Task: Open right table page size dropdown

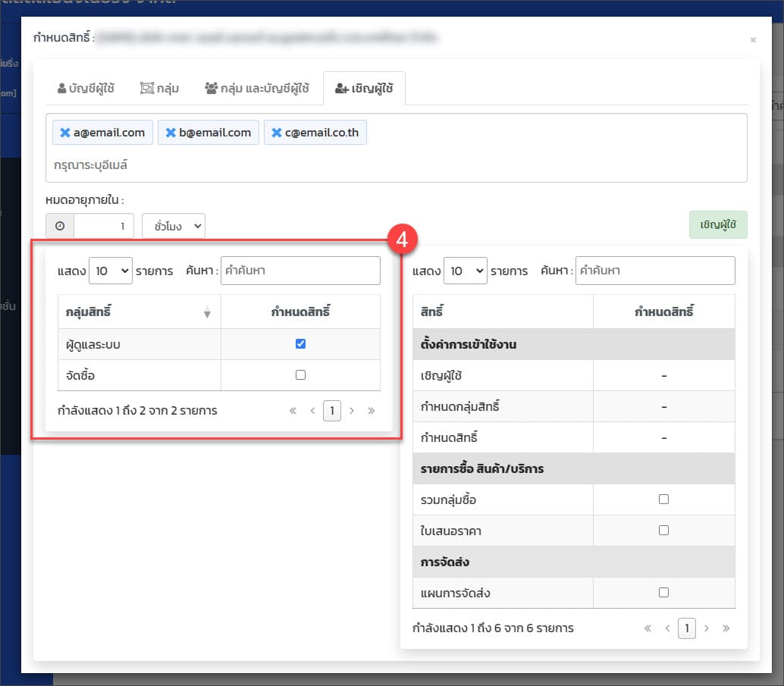Action: click(x=465, y=271)
